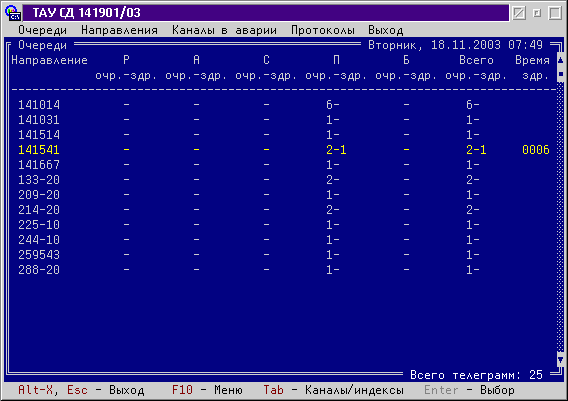The image size is (568, 401).
Task: Click the 2-1 value in П column
Action: pos(336,150)
